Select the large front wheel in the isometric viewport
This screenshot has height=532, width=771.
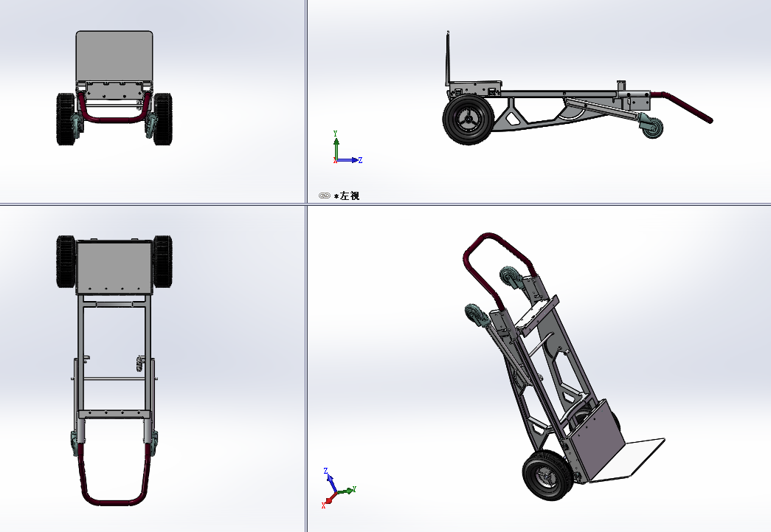coord(547,477)
